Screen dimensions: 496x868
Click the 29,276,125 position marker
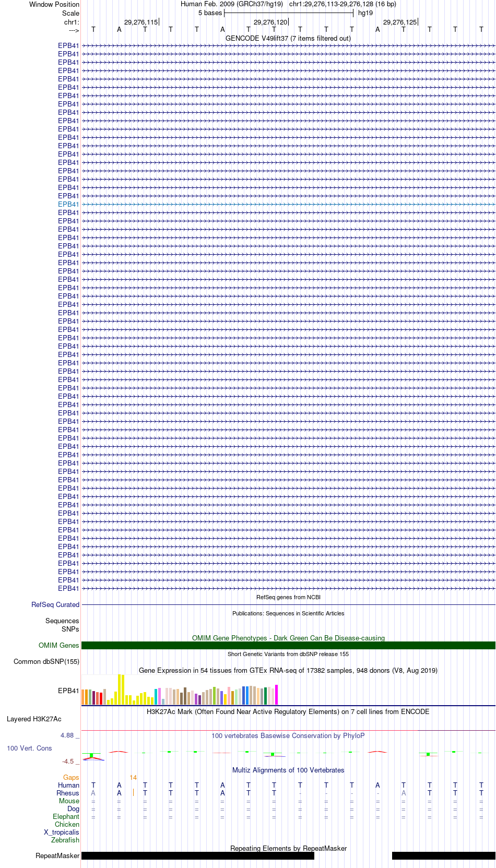(400, 22)
